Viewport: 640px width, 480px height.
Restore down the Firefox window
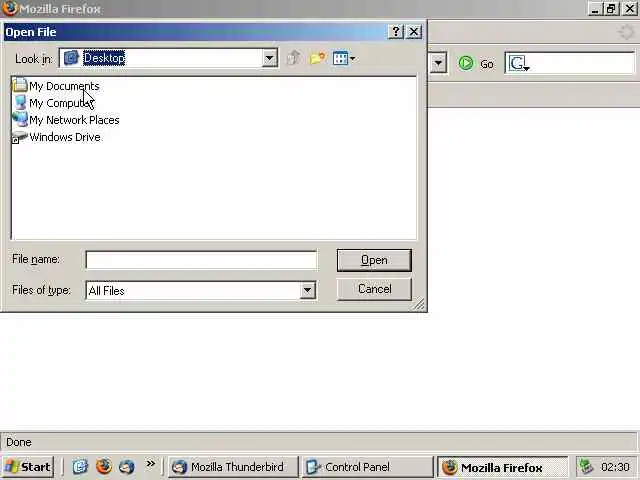click(611, 9)
